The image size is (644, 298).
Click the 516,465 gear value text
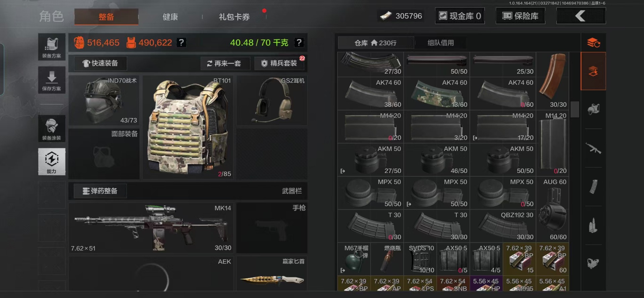(103, 43)
